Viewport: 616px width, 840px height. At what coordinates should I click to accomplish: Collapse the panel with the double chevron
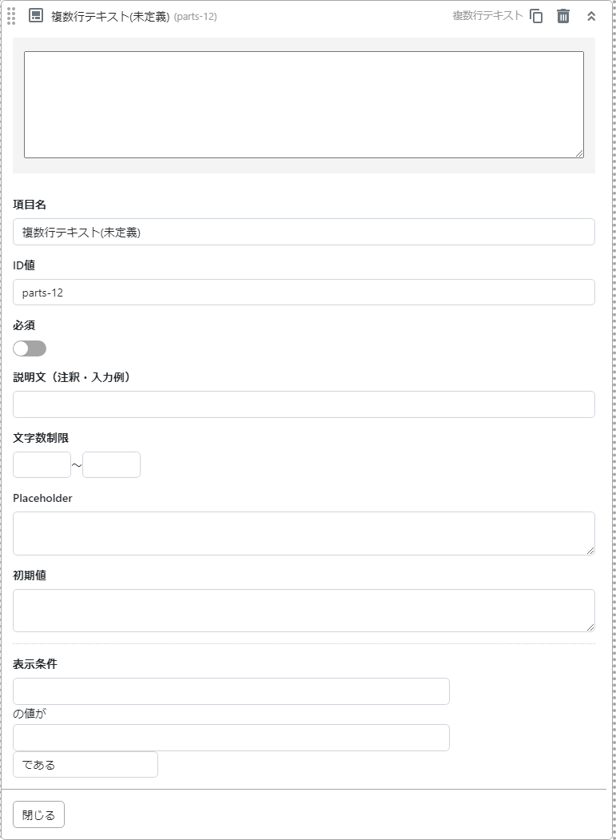coord(591,16)
